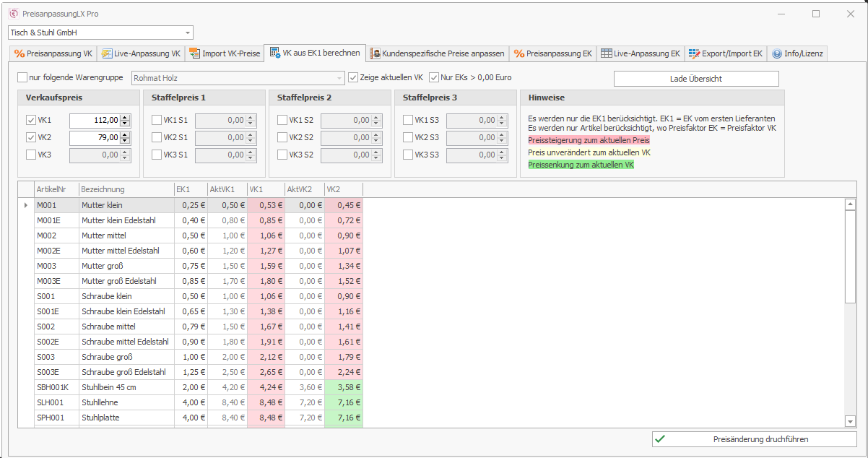Click the table's vertical scrollbar down arrow
868x458 pixels.
[850, 421]
